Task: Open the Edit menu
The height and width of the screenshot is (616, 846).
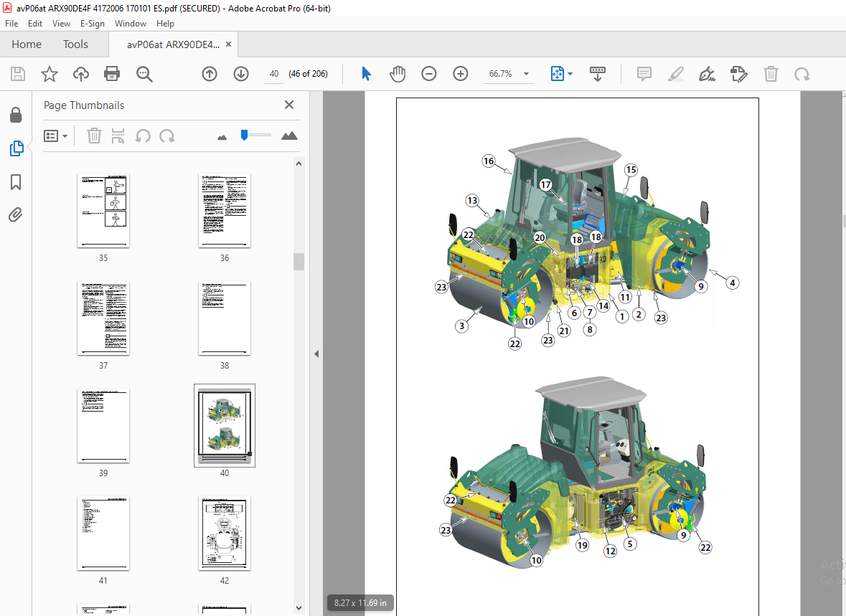Action: pyautogui.click(x=35, y=24)
